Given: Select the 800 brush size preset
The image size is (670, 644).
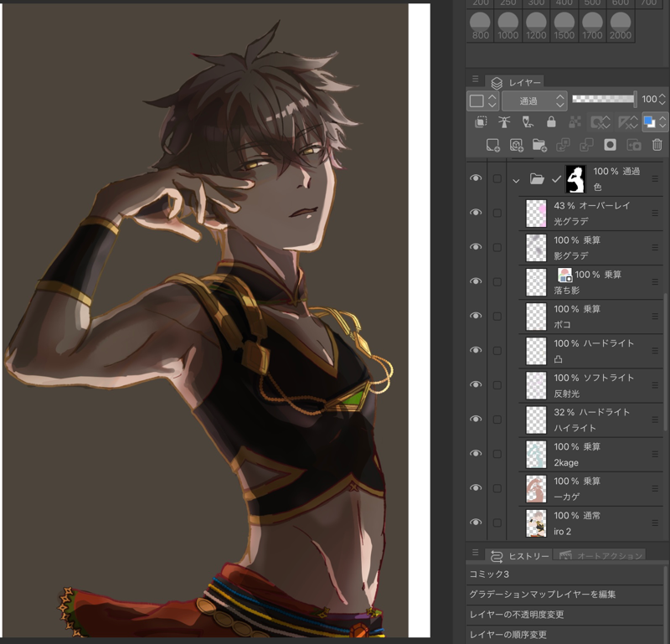Looking at the screenshot, I should point(480,27).
